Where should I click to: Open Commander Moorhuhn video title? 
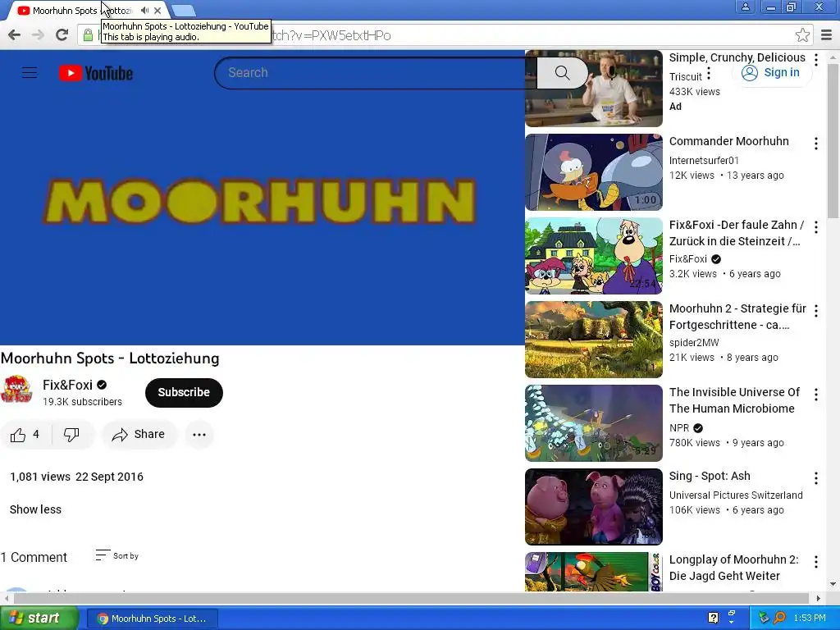[x=728, y=141]
